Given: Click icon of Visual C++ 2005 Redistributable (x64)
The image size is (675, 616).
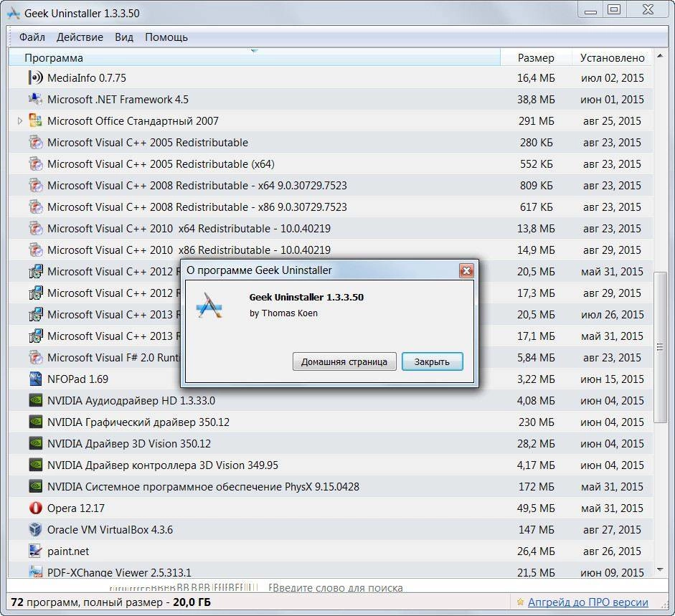Looking at the screenshot, I should pos(36,164).
